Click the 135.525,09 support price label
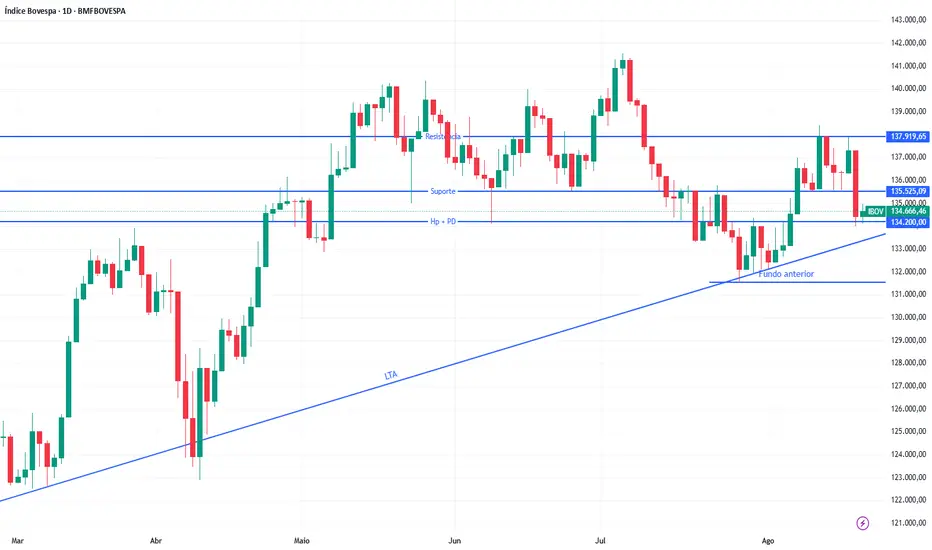932x550 pixels. (x=908, y=191)
